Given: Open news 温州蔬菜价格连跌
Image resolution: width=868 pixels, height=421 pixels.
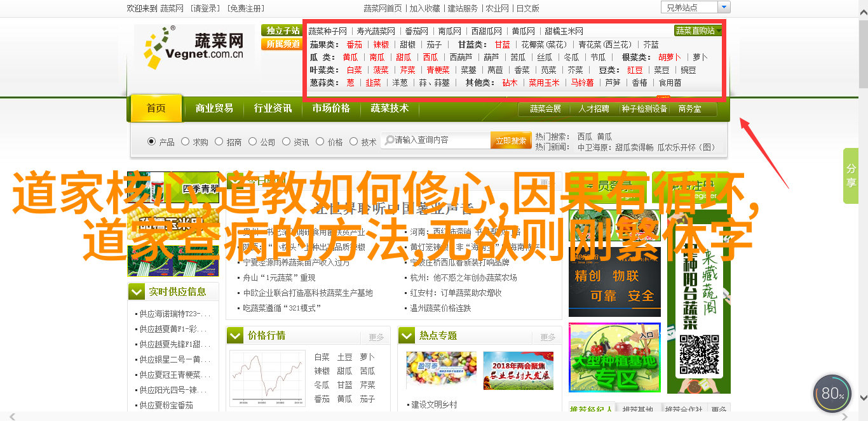Looking at the screenshot, I should point(440,309).
